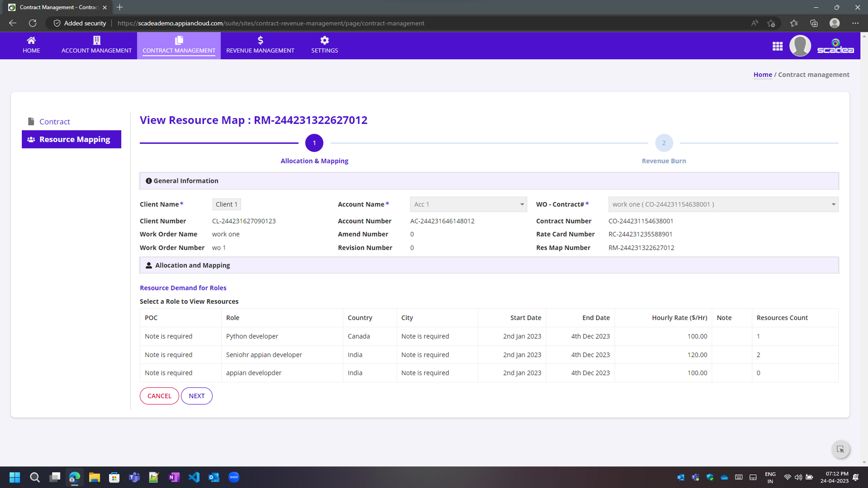Open File Explorer from the taskbar

tap(94, 477)
